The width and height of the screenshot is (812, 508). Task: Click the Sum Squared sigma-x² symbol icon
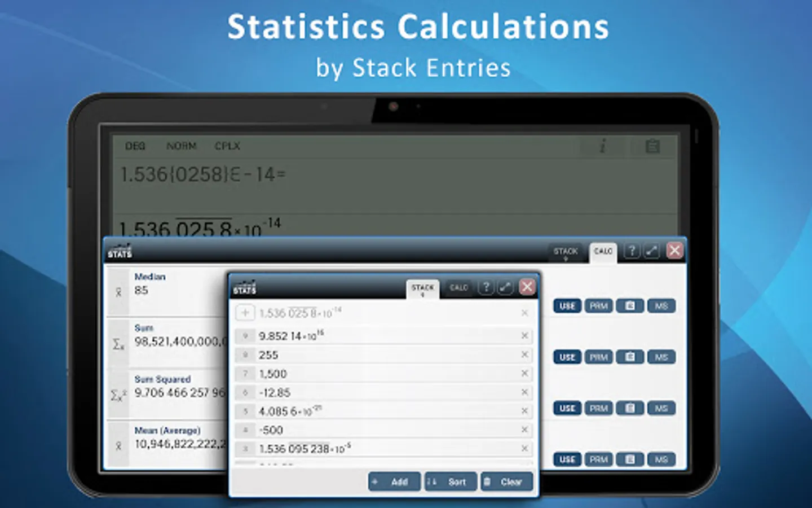(x=118, y=395)
